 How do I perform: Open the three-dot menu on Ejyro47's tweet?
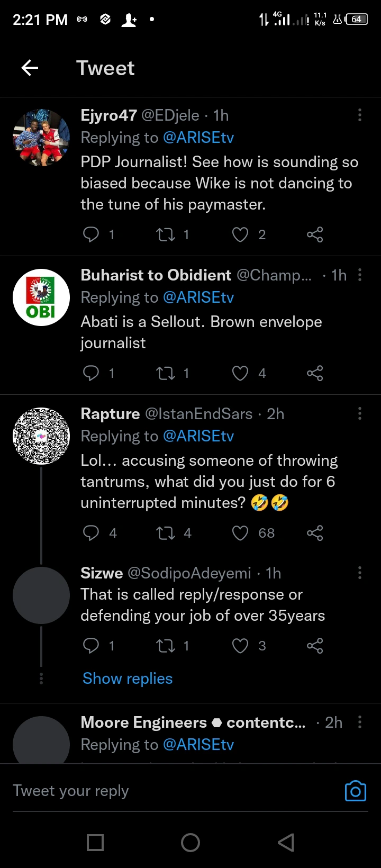(x=360, y=115)
